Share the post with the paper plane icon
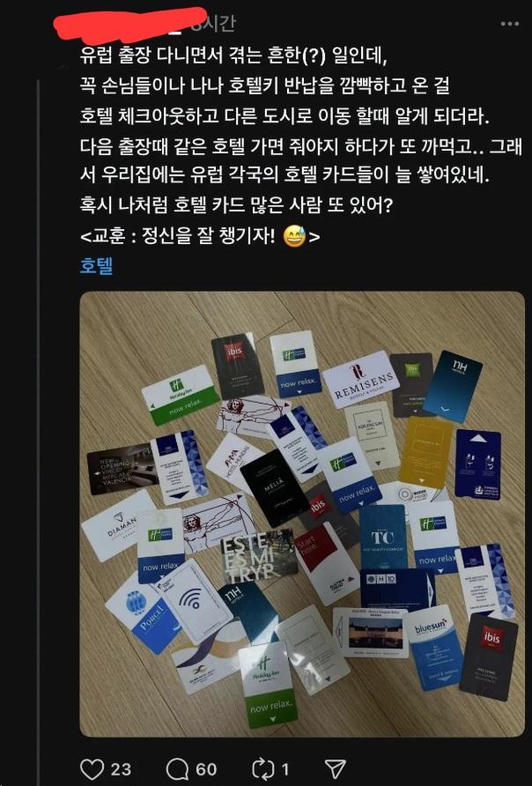 tap(335, 768)
